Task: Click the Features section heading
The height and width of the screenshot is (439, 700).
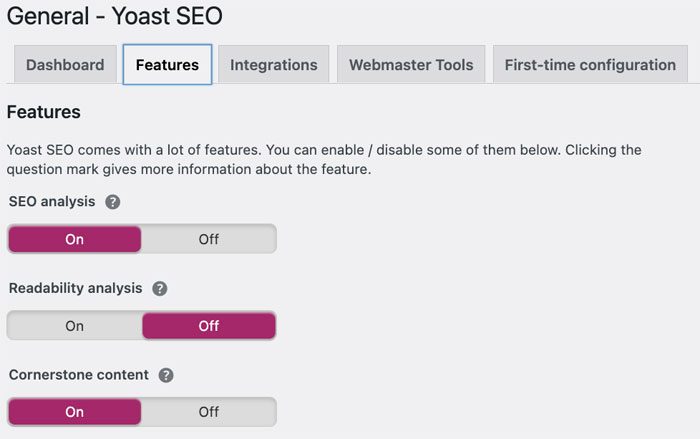Action: coord(44,112)
